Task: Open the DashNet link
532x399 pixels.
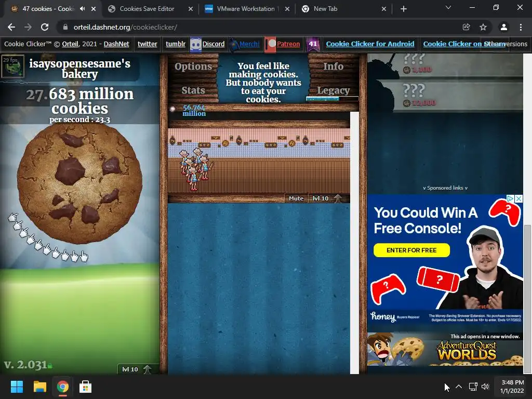Action: (x=116, y=44)
